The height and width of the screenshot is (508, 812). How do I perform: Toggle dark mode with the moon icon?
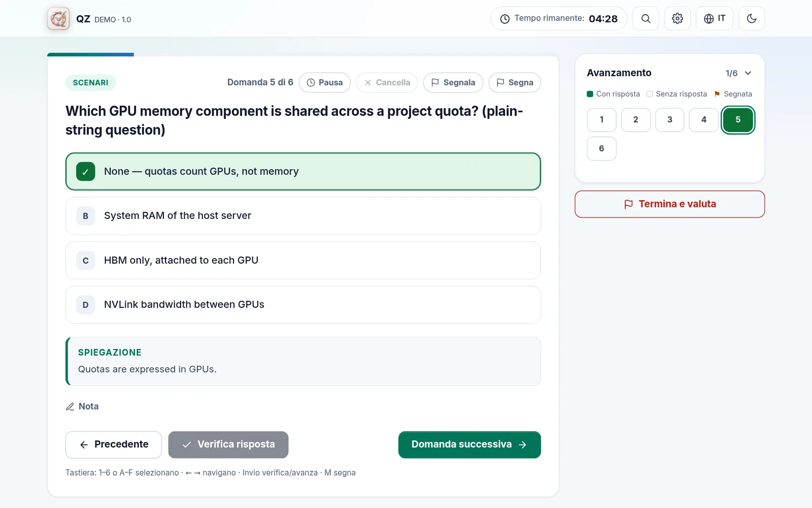coord(752,19)
